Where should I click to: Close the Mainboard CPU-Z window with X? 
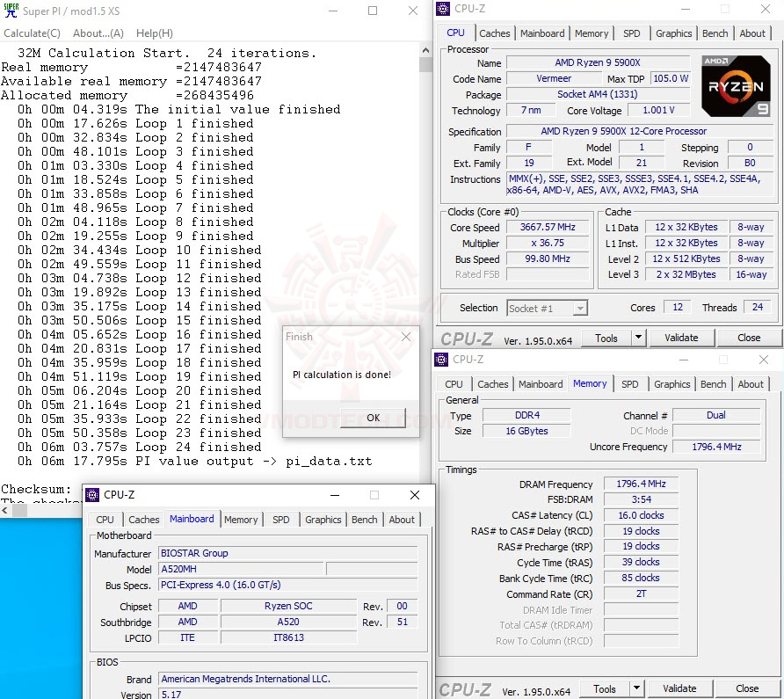point(415,495)
